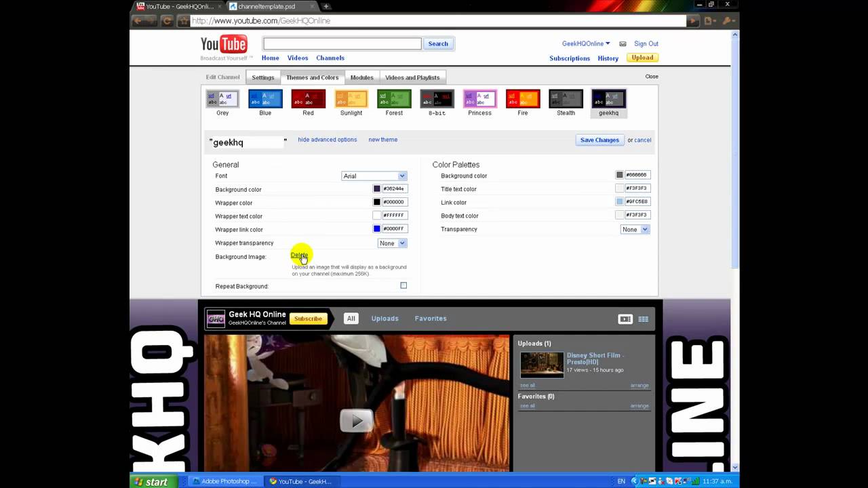
Task: Go to the Videos navigation link
Action: (x=298, y=58)
